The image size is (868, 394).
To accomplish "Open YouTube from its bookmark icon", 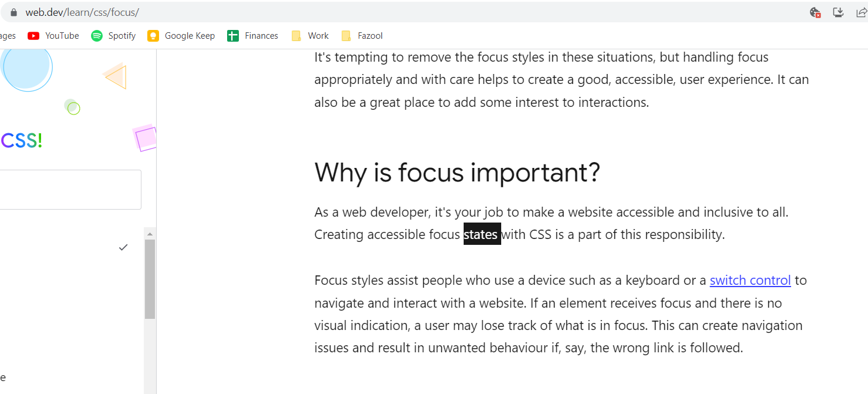I will pyautogui.click(x=33, y=35).
